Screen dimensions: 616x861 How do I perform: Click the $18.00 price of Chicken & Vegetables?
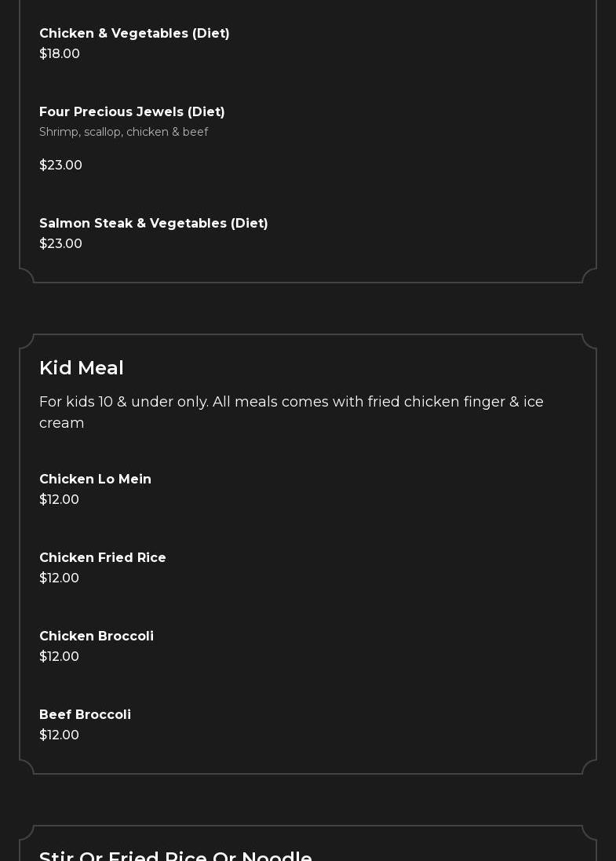click(60, 54)
